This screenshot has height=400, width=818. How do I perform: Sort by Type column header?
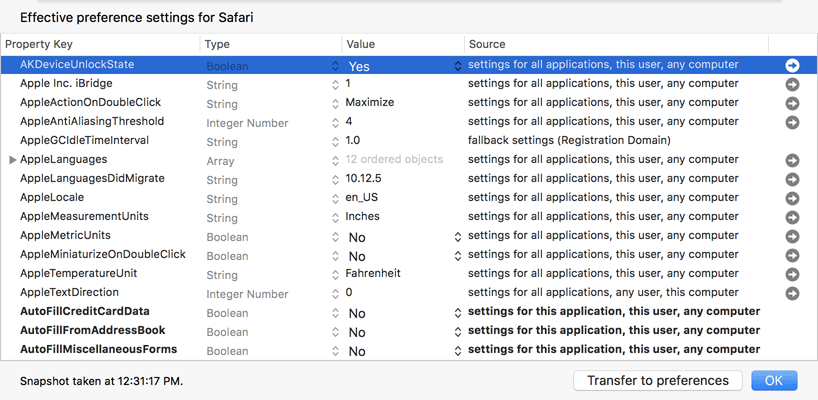coord(271,44)
